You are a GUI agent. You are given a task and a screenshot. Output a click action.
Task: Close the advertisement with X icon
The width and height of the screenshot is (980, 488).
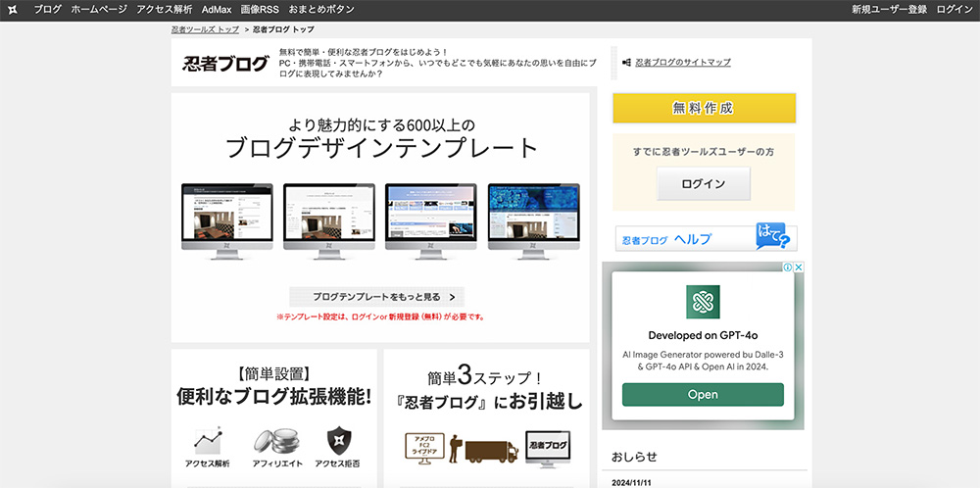coord(798,268)
